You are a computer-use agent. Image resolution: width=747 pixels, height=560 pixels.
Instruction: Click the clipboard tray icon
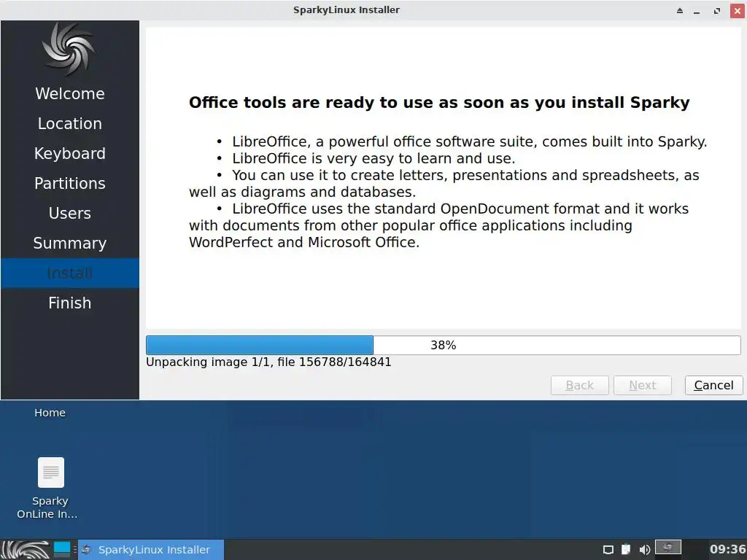click(626, 550)
